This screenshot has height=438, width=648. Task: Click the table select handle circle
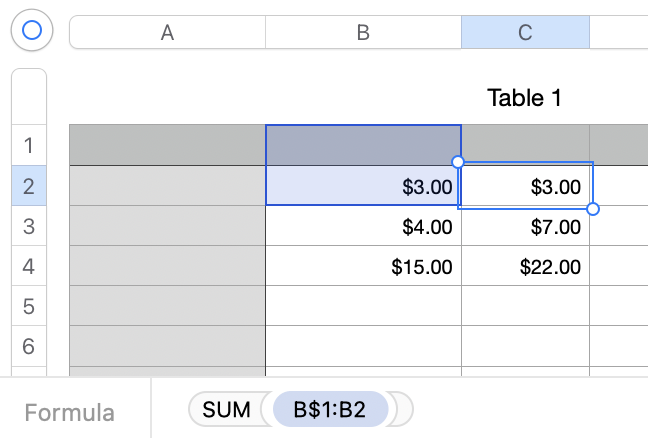coord(31,31)
